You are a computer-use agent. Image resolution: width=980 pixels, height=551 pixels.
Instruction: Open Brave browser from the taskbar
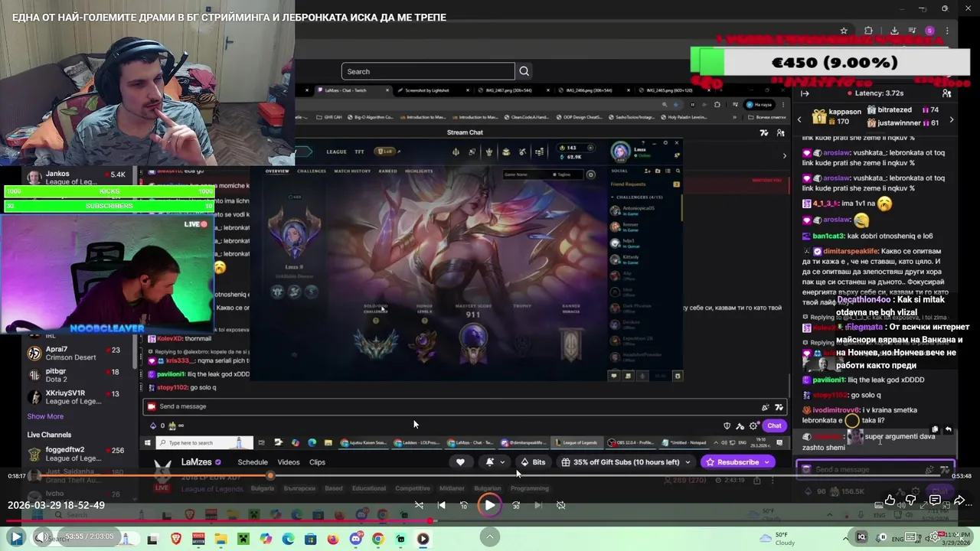[x=176, y=540]
